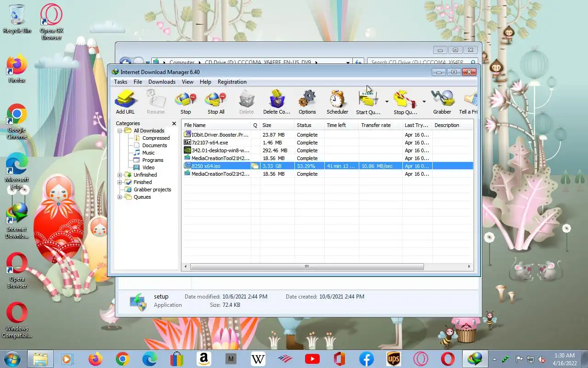Click the Windows Start button
The image size is (588, 368).
tap(12, 359)
